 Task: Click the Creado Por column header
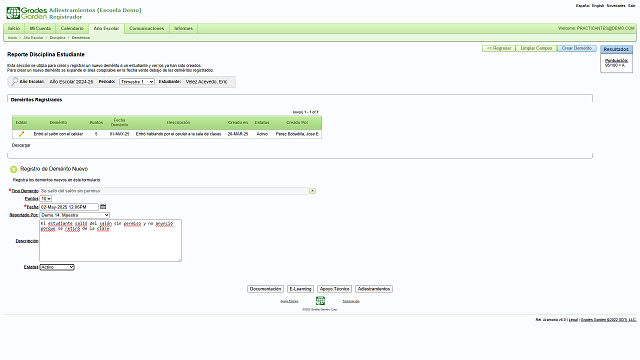297,122
